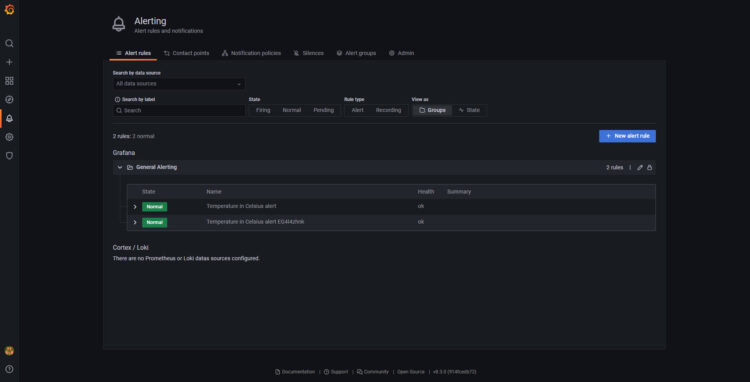
Task: Click the Search by label input field
Action: (179, 110)
